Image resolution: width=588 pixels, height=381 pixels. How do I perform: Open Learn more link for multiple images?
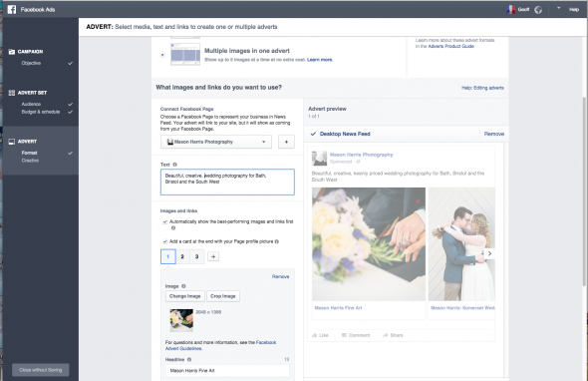click(320, 60)
